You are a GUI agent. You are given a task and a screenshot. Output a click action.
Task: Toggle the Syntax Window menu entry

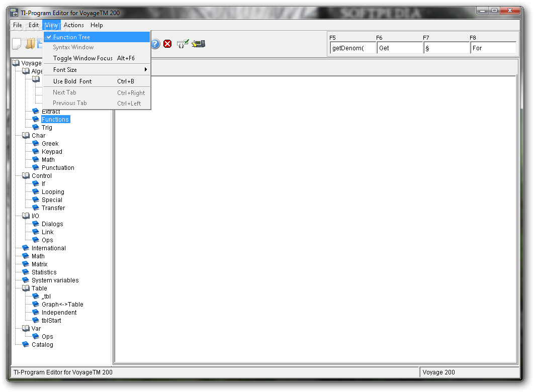pos(97,47)
